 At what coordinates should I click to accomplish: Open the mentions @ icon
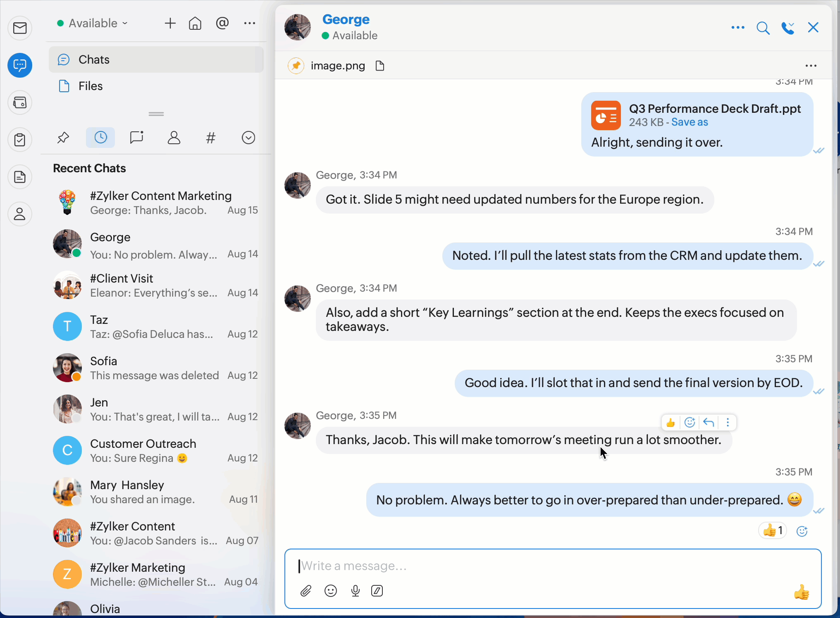pos(222,23)
